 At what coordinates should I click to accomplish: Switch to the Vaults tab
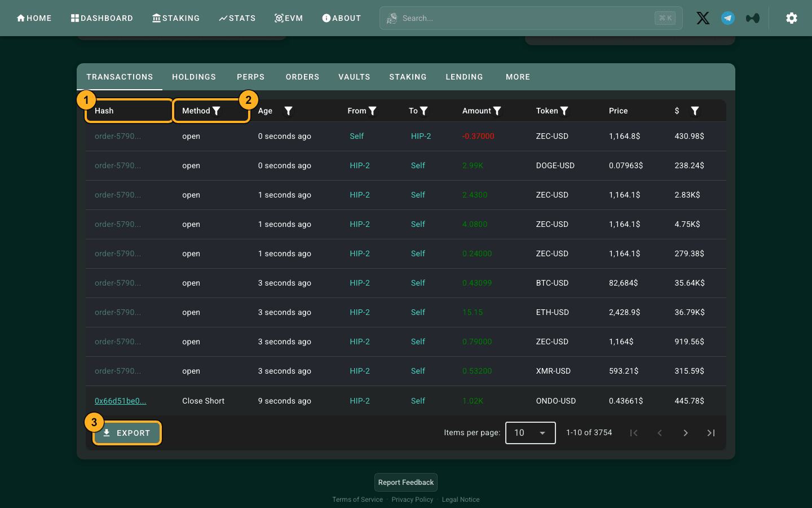355,77
